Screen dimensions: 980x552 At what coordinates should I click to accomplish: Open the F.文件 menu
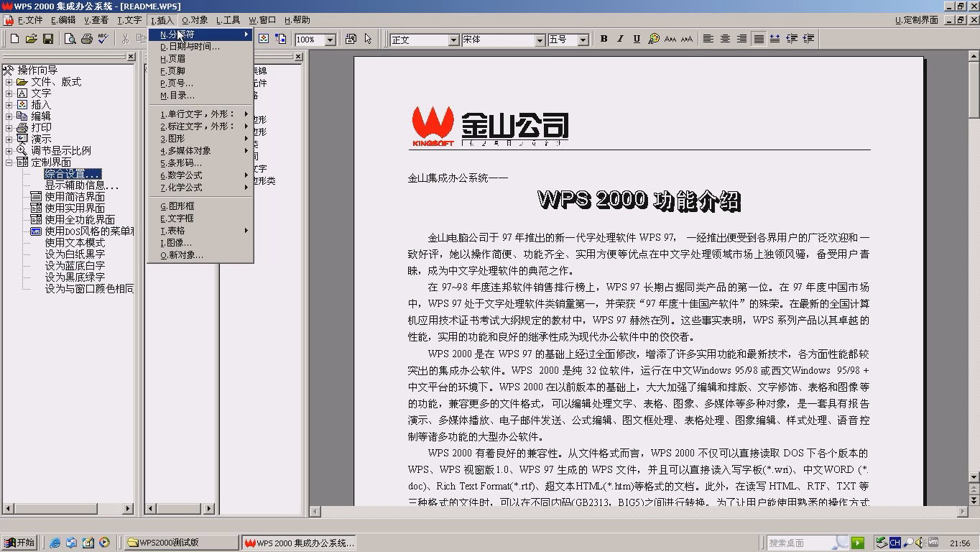point(29,20)
